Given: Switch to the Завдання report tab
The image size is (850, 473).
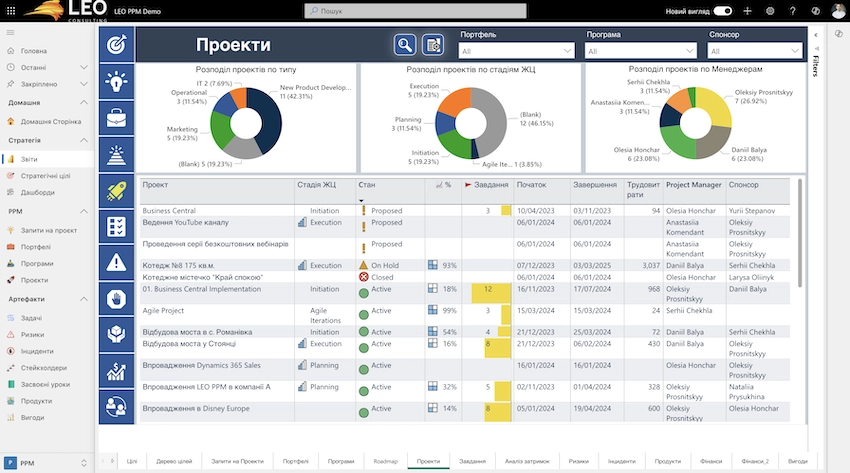Looking at the screenshot, I should (x=472, y=460).
